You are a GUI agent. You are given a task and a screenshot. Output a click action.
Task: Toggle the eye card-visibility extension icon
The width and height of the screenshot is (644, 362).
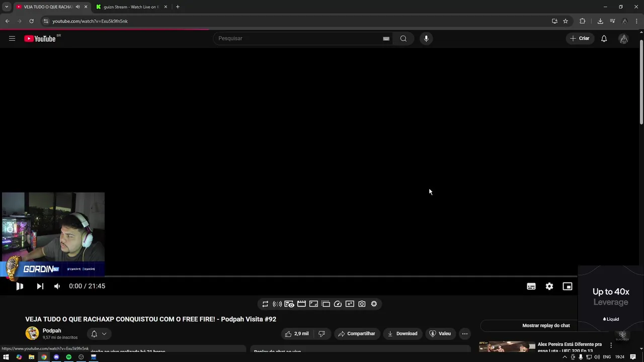coord(289,304)
